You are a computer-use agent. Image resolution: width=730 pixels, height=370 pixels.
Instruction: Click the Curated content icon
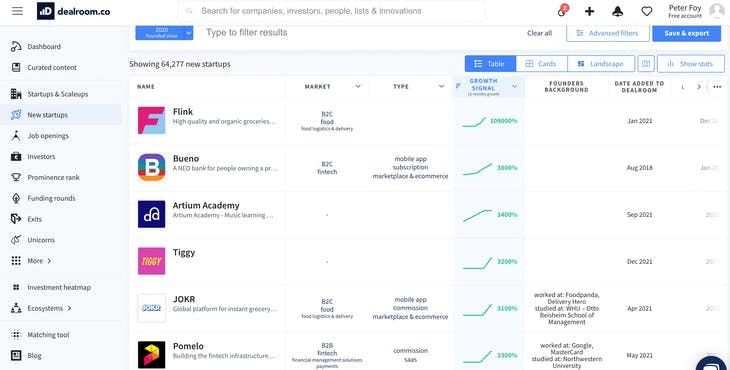(x=16, y=67)
